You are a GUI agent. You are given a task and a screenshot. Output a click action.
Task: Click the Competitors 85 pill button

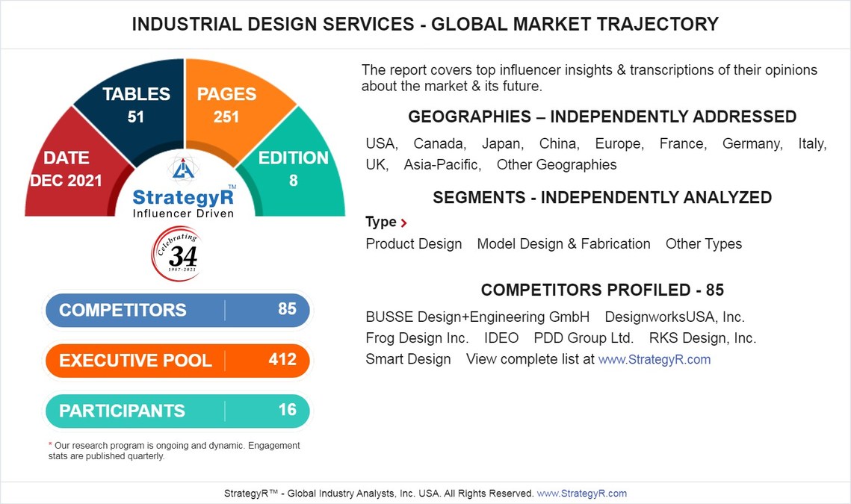pos(178,310)
